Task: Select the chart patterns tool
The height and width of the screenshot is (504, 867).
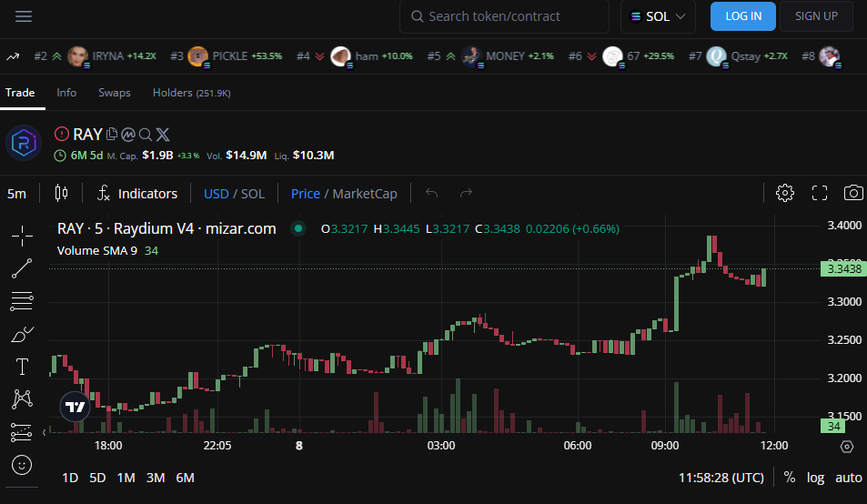Action: pos(22,399)
